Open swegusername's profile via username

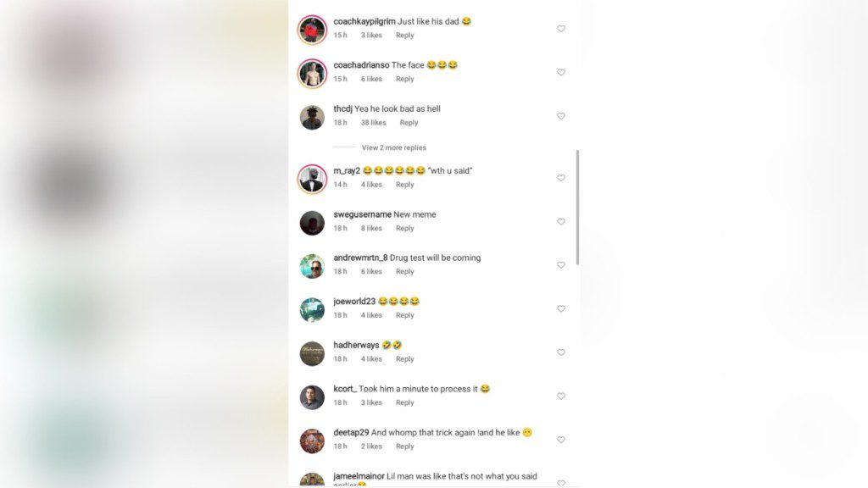pyautogui.click(x=362, y=214)
